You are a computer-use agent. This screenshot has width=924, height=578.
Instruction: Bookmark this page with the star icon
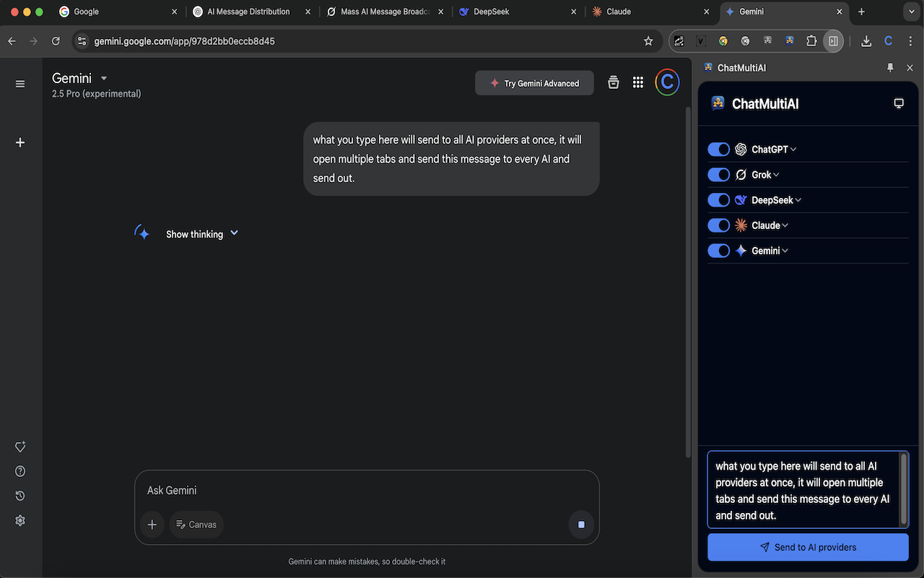coord(648,41)
